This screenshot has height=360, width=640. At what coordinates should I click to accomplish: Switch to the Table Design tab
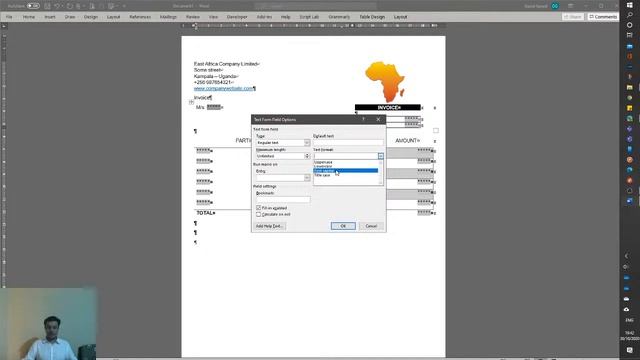[372, 17]
